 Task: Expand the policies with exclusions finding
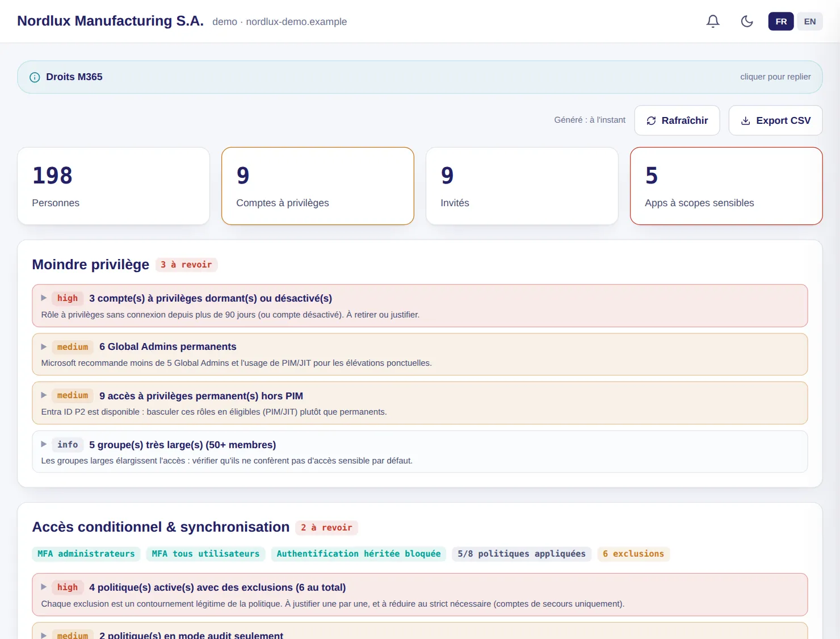pos(420,595)
